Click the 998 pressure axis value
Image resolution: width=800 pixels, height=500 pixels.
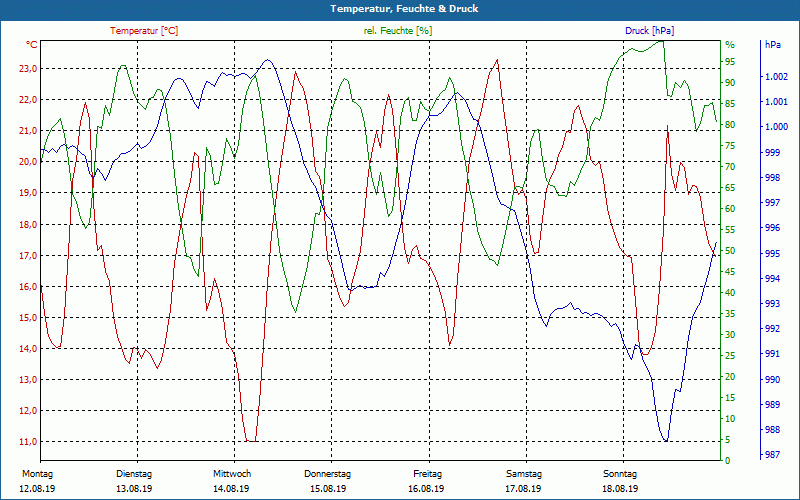coord(772,178)
